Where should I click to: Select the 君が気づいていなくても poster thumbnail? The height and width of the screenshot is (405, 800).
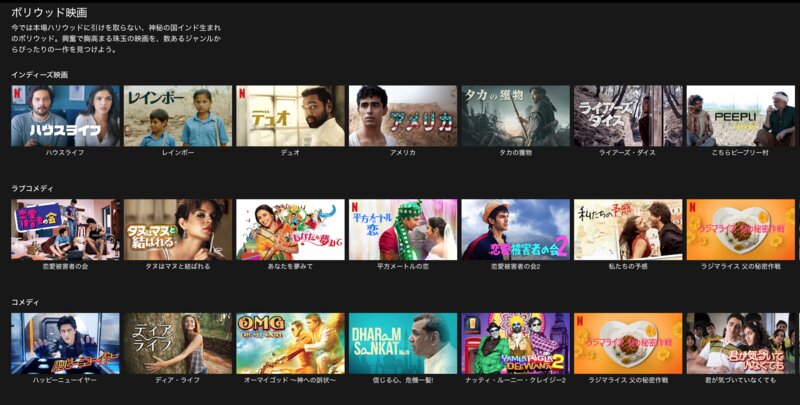740,343
